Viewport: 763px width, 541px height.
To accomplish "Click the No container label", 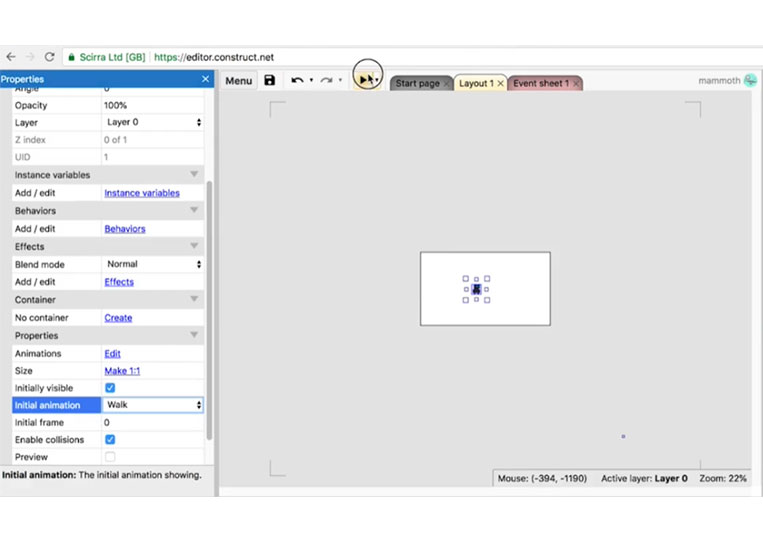I will (41, 318).
